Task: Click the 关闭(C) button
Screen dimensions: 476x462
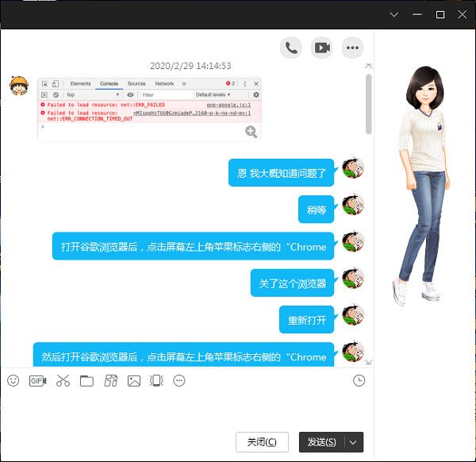Action: coord(262,442)
